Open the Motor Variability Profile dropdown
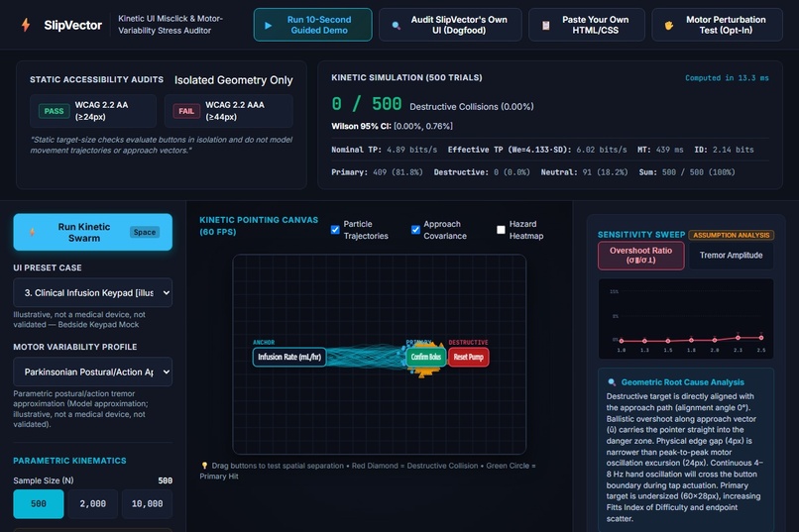The height and width of the screenshot is (532, 799). [93, 372]
